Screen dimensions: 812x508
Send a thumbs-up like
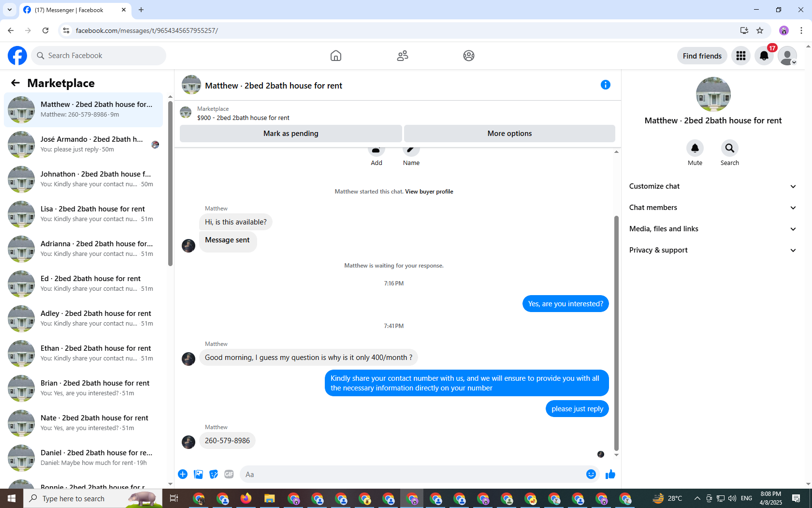point(610,474)
